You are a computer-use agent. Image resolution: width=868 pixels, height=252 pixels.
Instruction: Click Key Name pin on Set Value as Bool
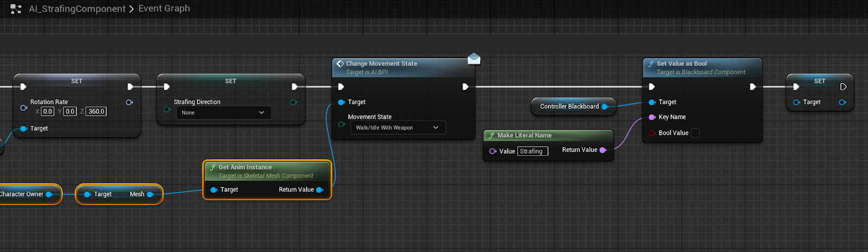click(652, 117)
